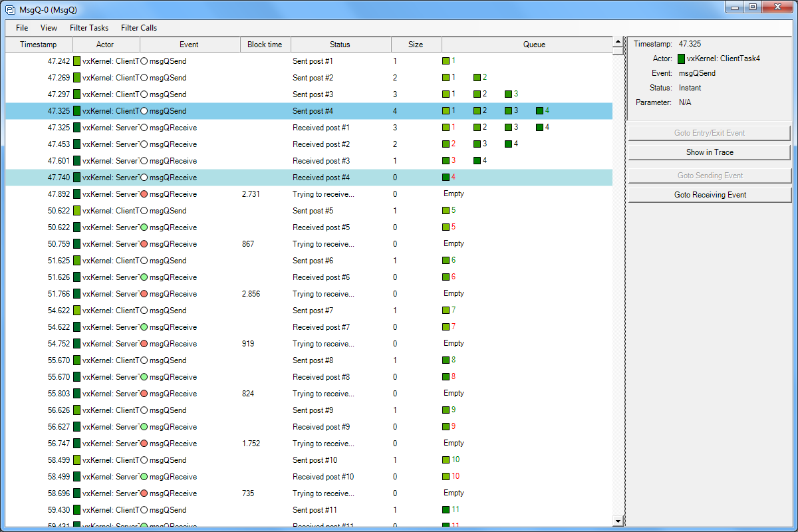The width and height of the screenshot is (798, 532).
Task: Click ClientTask4 color swatch in details panel
Action: (x=681, y=59)
